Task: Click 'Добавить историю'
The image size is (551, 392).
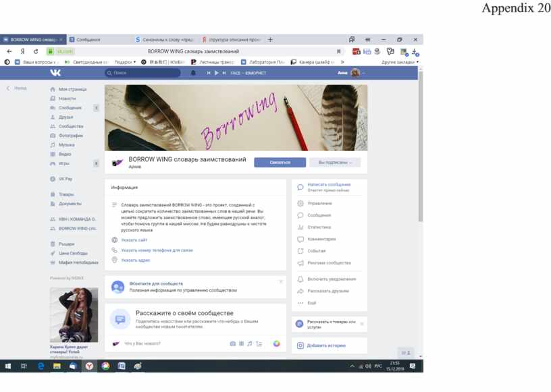Action: 326,345
